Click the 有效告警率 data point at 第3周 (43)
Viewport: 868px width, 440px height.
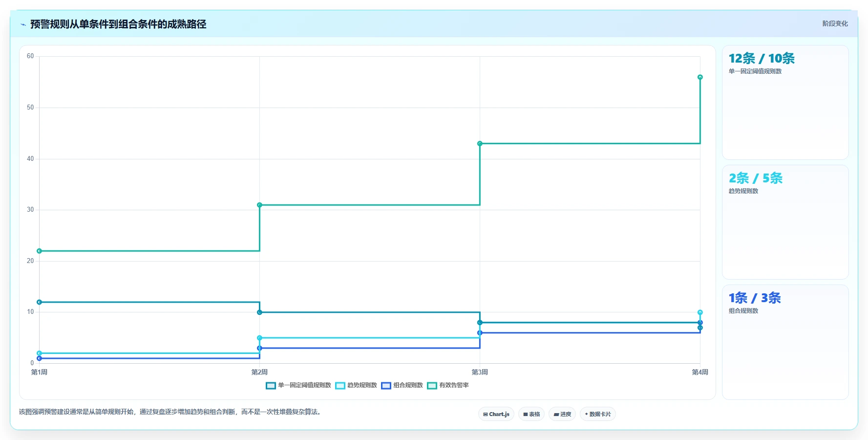click(x=480, y=144)
